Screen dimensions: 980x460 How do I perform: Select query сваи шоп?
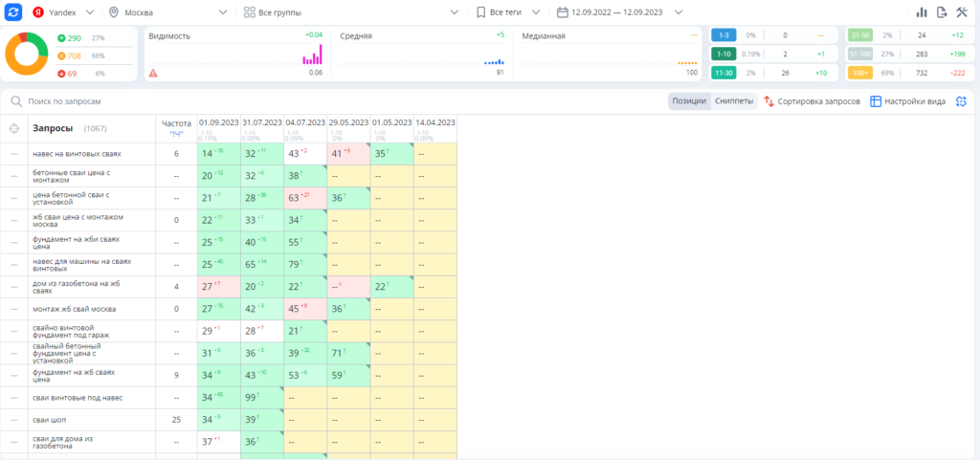(49, 420)
